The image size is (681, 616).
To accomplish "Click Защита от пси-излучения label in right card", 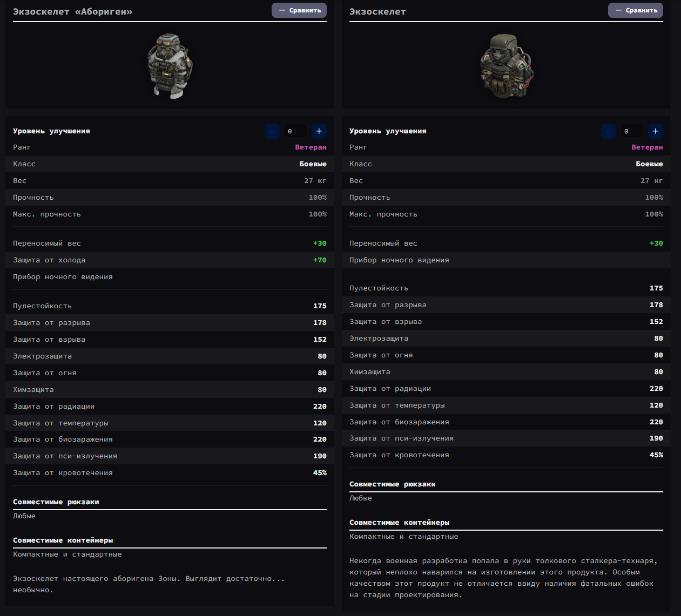I will (x=401, y=438).
